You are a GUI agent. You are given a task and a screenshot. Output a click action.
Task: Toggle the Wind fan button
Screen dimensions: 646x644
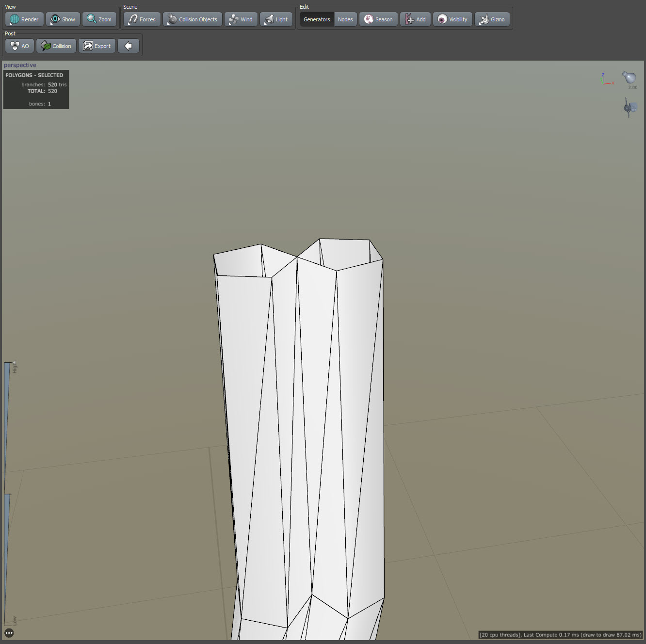[241, 19]
